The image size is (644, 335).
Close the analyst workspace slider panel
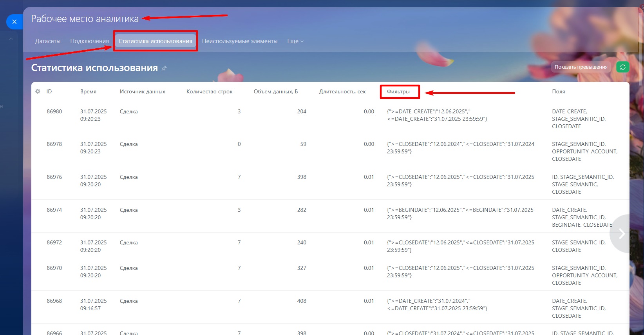click(14, 22)
